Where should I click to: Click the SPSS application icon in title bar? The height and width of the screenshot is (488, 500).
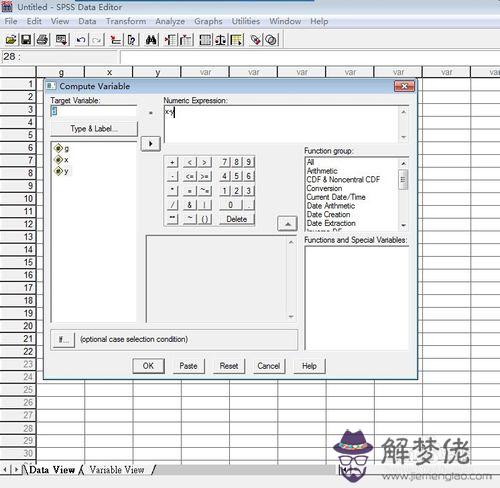7,7
